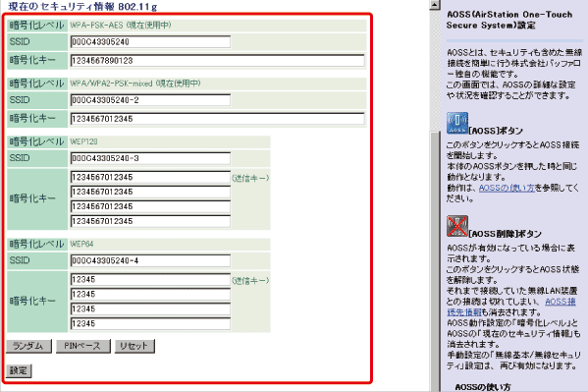
Task: Click the PINベース button
Action: point(82,346)
